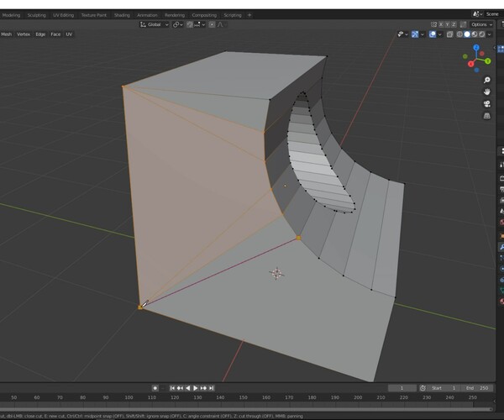Viewport: 504px width, 420px height.
Task: Open the overlays settings dropdown arrow
Action: click(439, 34)
